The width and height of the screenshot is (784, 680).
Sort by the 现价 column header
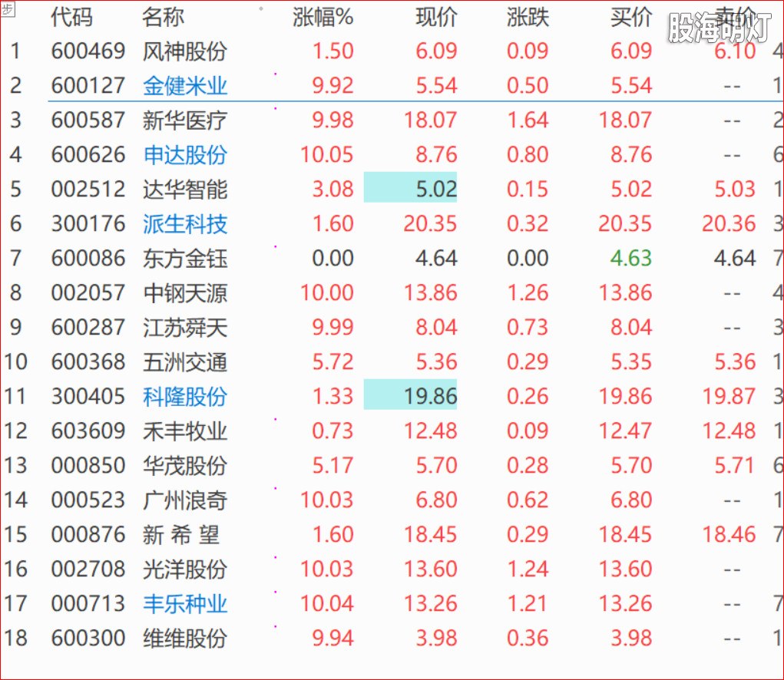tap(436, 17)
